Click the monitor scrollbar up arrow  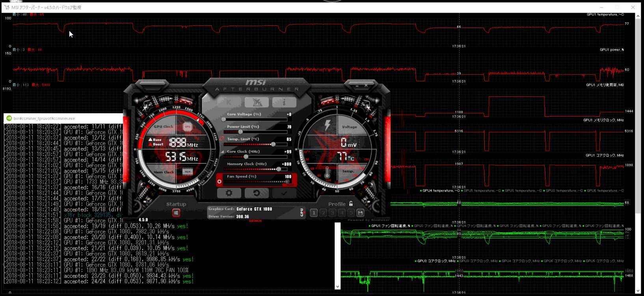(638, 16)
